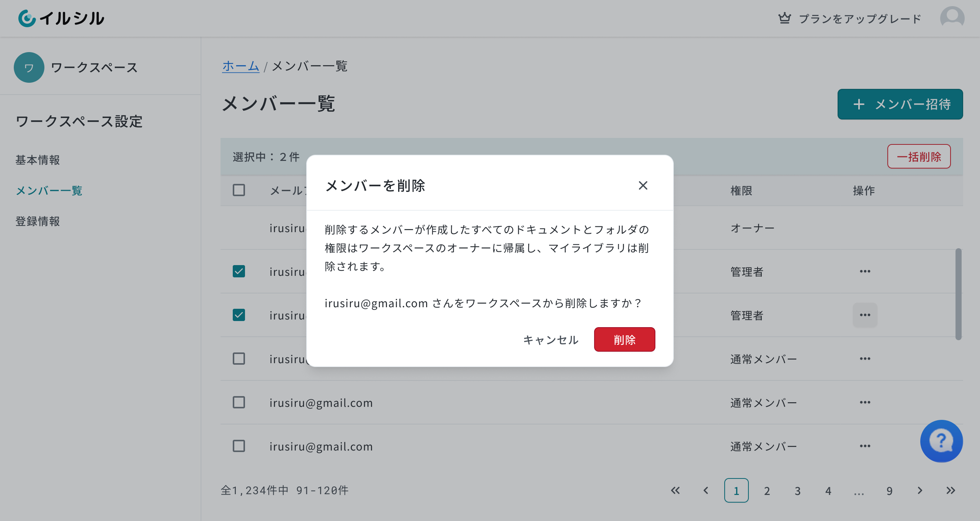
Task: Open the more-options menu for the first 管理者 row
Action: coord(865,271)
